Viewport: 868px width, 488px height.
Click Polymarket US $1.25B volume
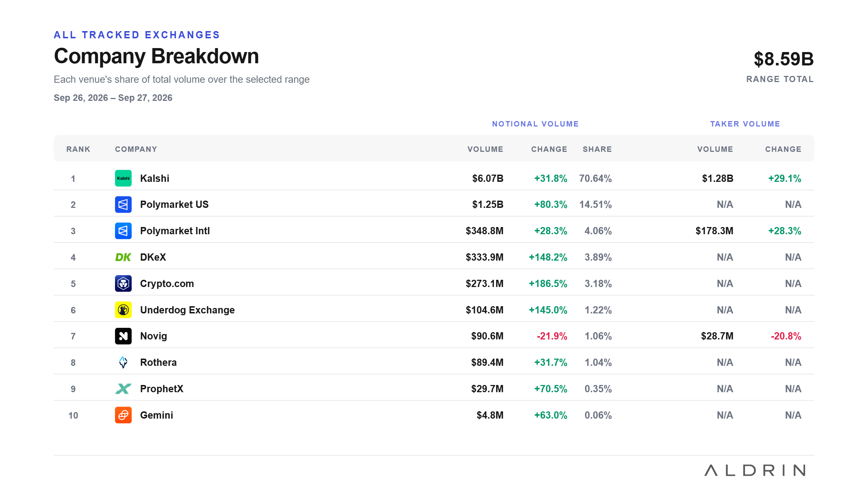point(488,205)
